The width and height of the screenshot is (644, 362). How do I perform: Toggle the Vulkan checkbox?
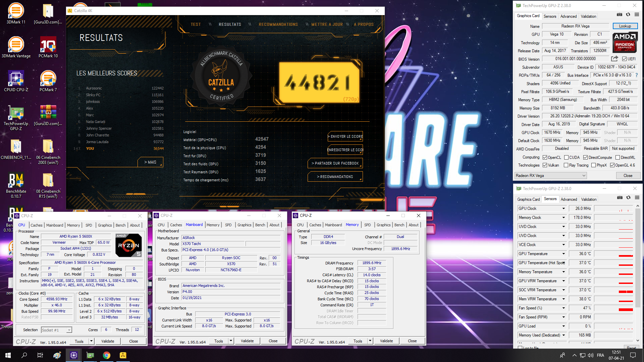pyautogui.click(x=545, y=165)
